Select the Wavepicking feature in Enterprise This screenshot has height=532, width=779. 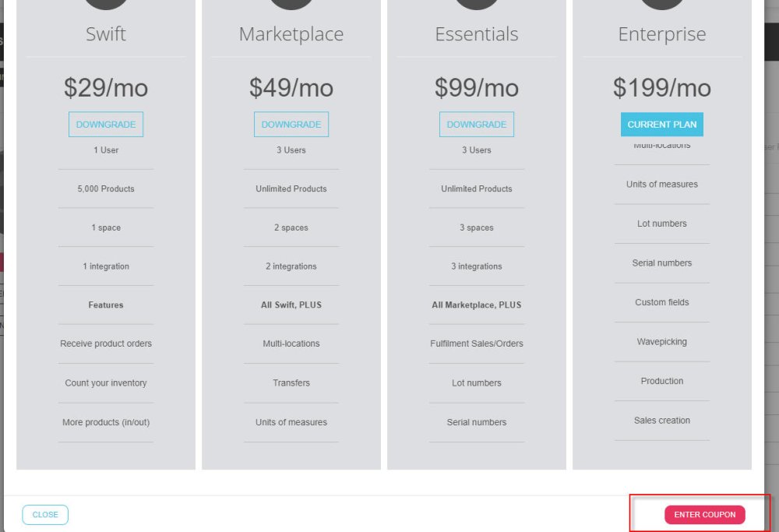tap(662, 342)
